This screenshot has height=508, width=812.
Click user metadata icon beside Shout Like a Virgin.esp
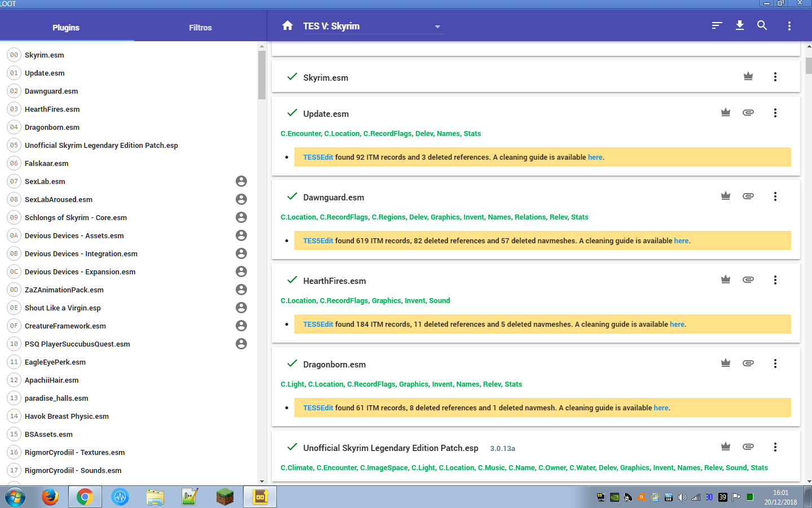pyautogui.click(x=241, y=308)
